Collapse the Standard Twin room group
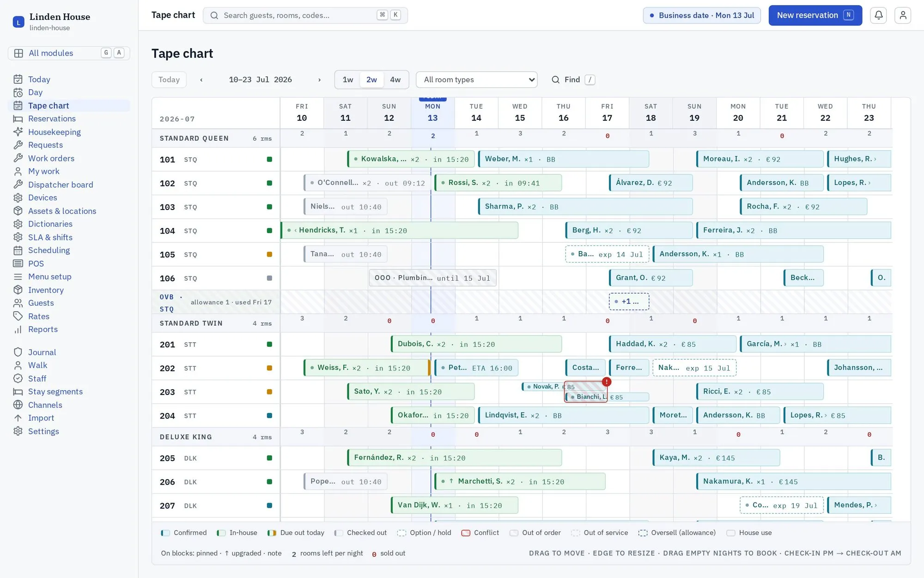The height and width of the screenshot is (578, 924). point(216,323)
